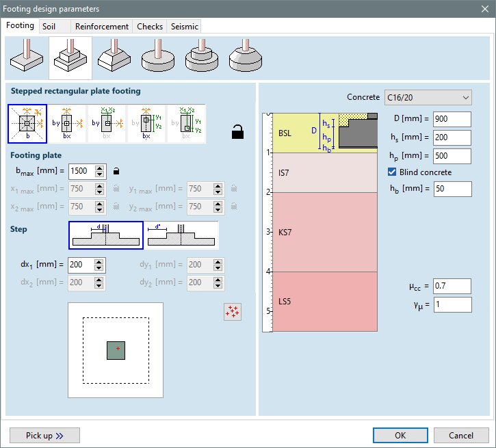
Task: Click the footing cross-section diagram in BSL layer
Action: point(358,131)
